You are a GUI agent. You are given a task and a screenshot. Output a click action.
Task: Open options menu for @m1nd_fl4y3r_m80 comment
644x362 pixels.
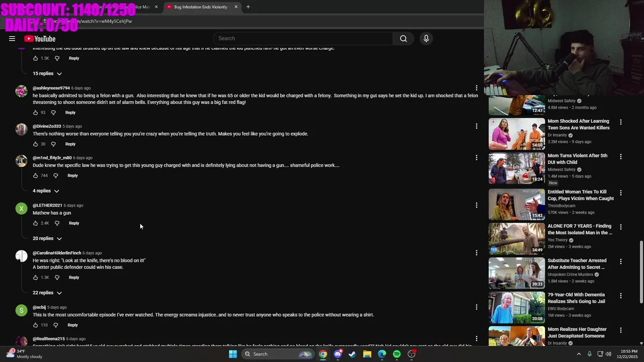pos(476,158)
